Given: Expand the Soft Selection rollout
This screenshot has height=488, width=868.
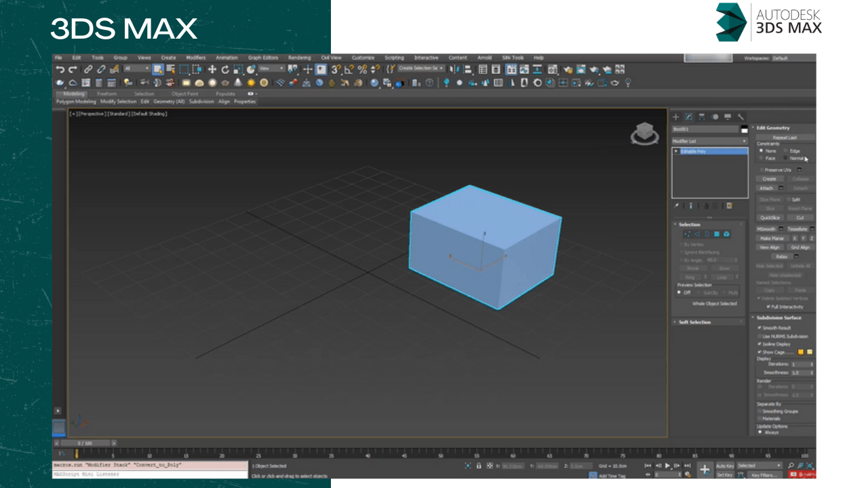Looking at the screenshot, I should click(709, 322).
